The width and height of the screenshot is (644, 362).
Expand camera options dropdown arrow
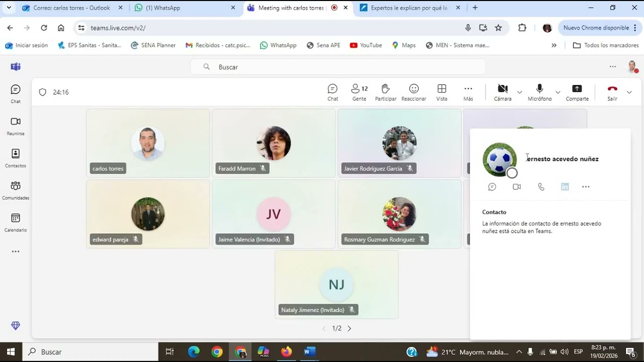[520, 93]
